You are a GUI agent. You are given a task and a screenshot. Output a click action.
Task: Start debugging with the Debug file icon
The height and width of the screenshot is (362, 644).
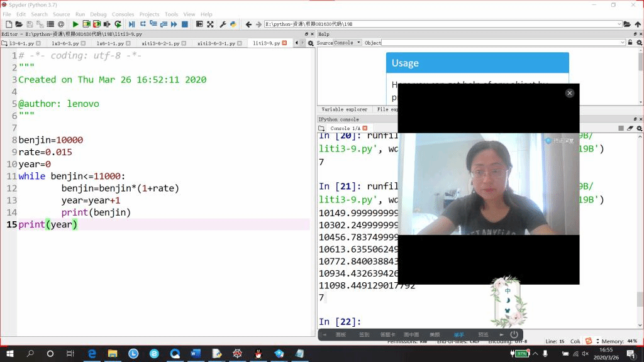tap(131, 24)
